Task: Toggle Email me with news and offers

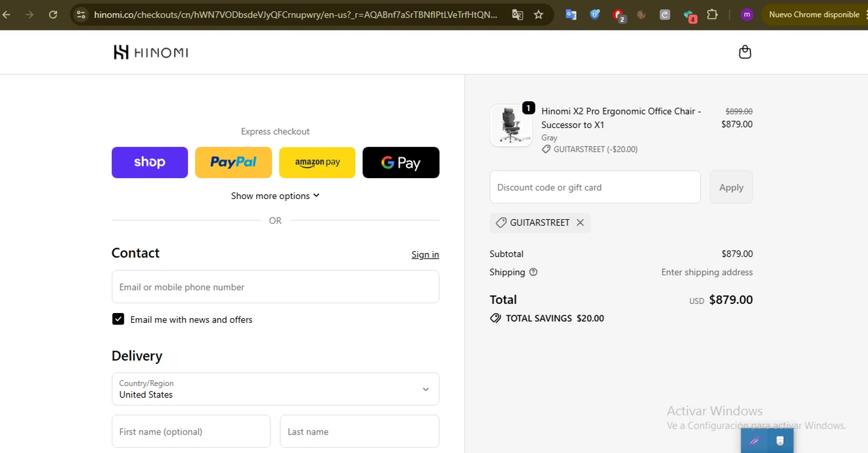Action: [118, 319]
